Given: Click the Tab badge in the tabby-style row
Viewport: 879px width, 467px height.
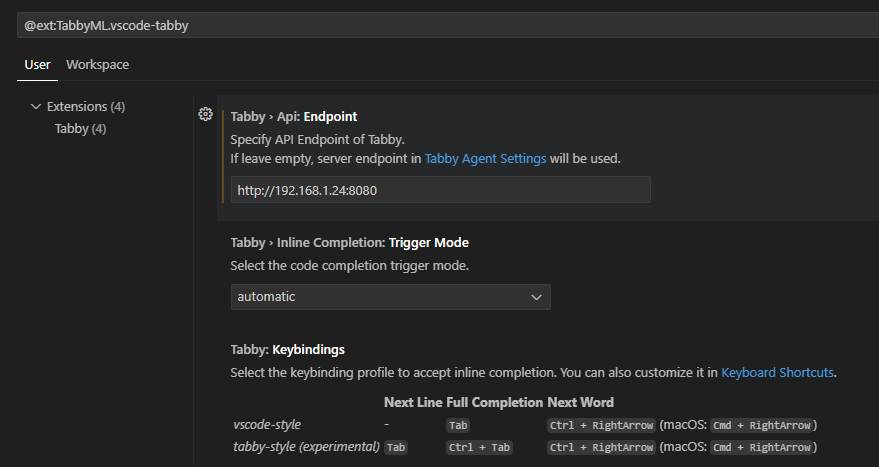Looking at the screenshot, I should coord(396,447).
